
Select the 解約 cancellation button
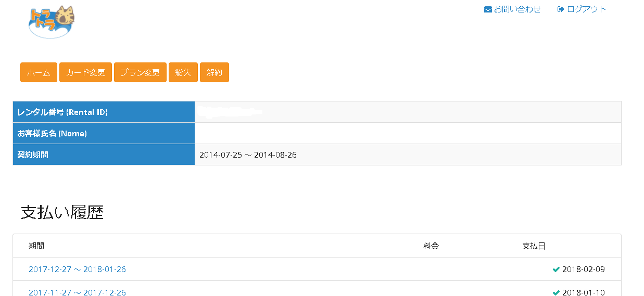pyautogui.click(x=214, y=72)
